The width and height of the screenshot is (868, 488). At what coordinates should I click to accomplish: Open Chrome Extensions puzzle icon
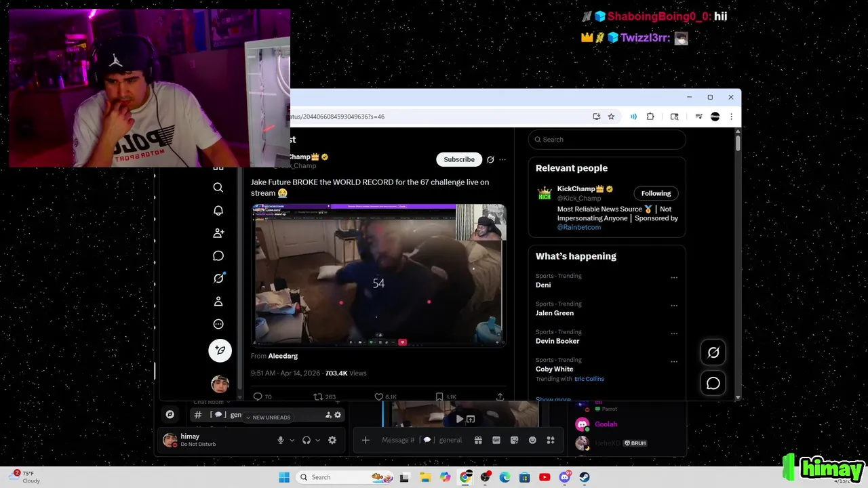tap(650, 117)
